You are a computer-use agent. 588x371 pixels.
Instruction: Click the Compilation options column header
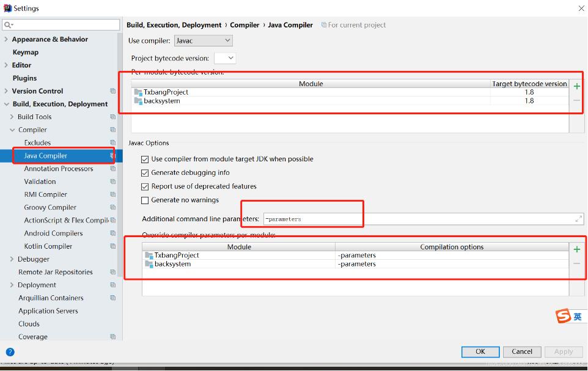pos(452,247)
